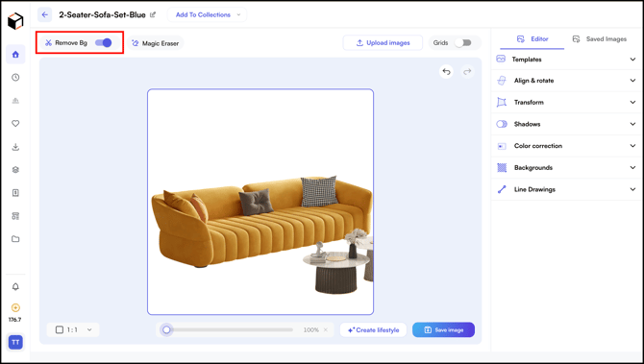Open the TT user profile avatar
Screen dimensions: 644x364
click(x=15, y=342)
